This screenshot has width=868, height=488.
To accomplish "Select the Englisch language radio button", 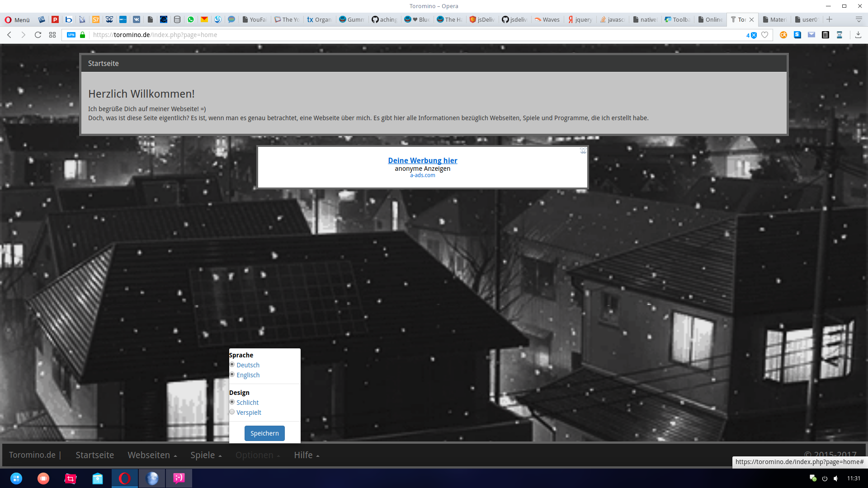I will pyautogui.click(x=232, y=375).
